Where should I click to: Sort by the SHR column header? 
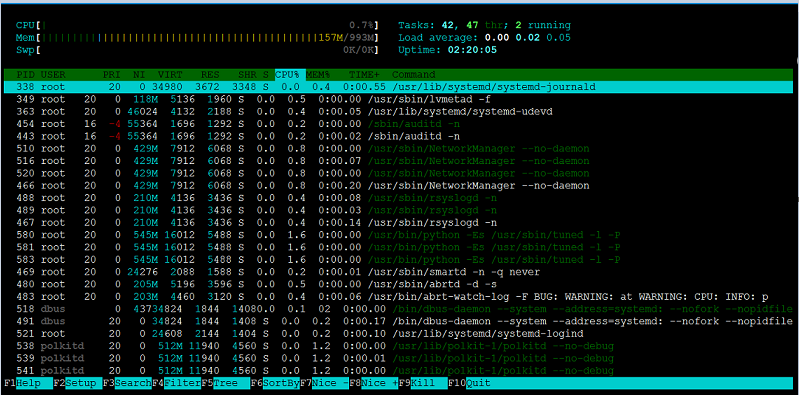tap(247, 74)
